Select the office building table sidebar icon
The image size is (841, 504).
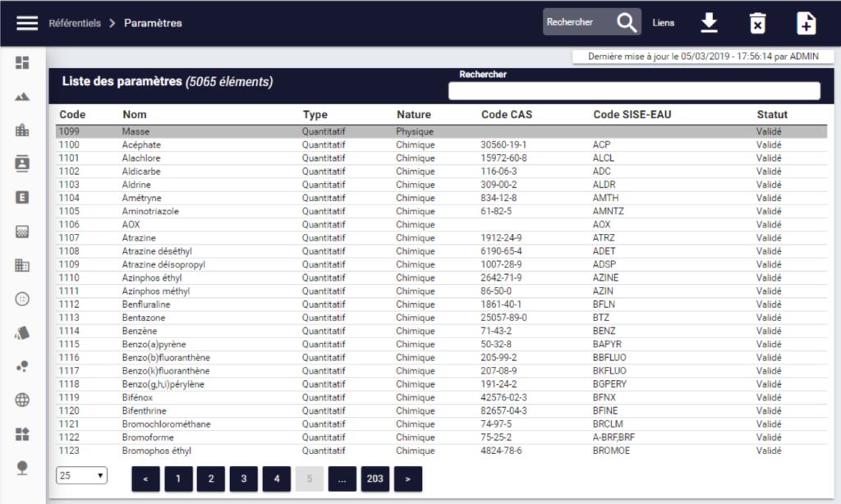[22, 265]
